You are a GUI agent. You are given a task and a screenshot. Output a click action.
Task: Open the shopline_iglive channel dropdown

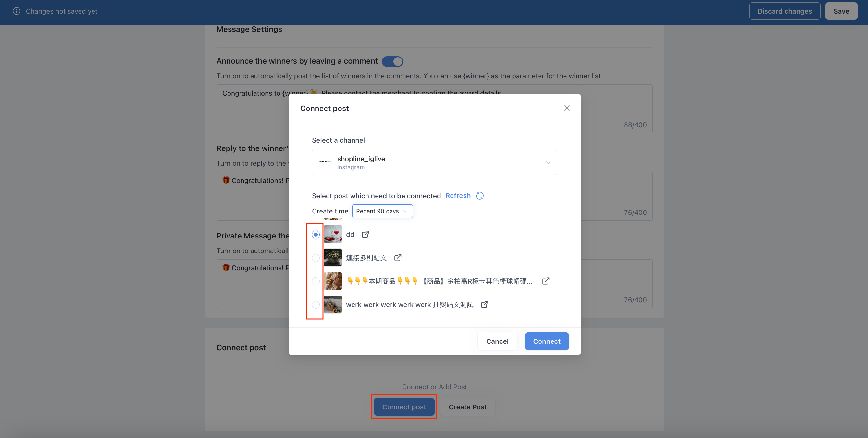(x=434, y=162)
